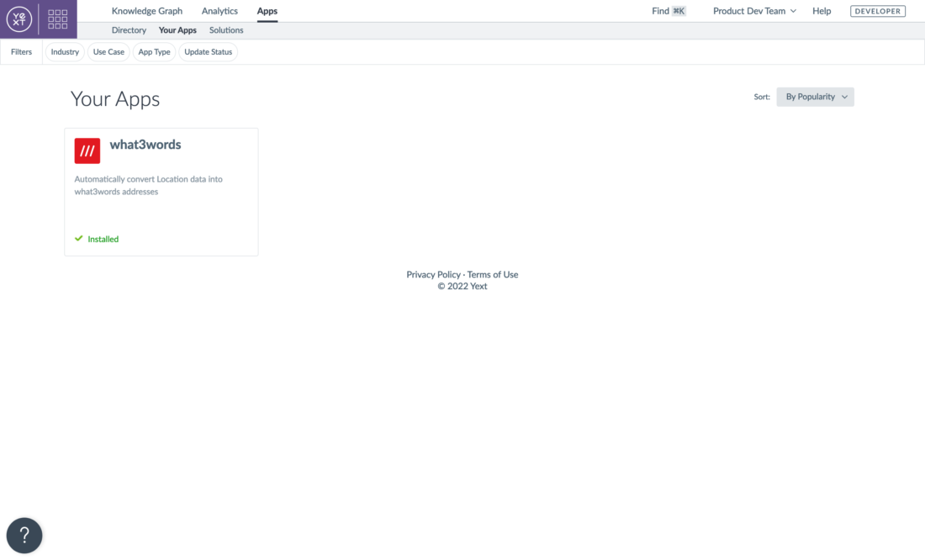This screenshot has width=925, height=560.
Task: Click the Filters label
Action: [x=21, y=52]
